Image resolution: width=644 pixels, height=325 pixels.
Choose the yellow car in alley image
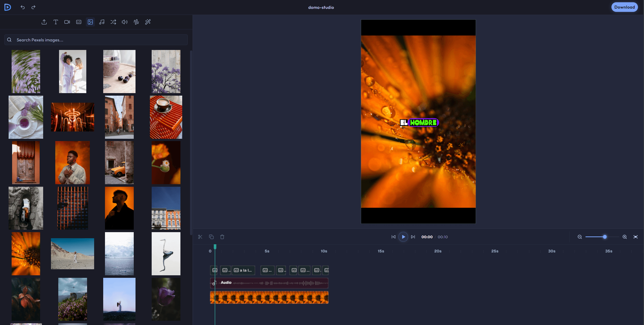tap(119, 162)
